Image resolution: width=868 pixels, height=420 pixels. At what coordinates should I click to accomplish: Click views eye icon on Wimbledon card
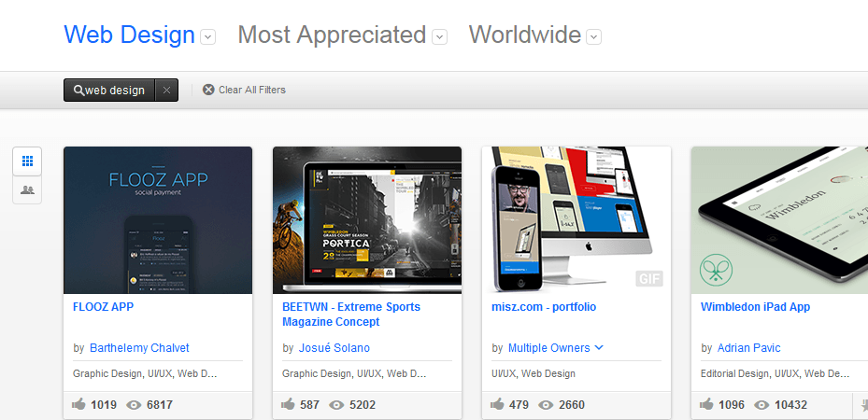[x=761, y=405]
